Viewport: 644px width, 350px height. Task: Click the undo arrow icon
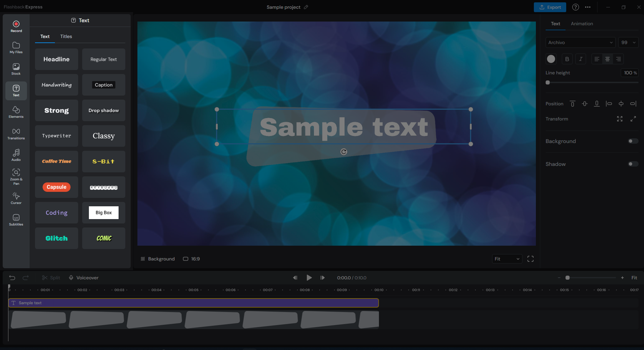pyautogui.click(x=12, y=278)
